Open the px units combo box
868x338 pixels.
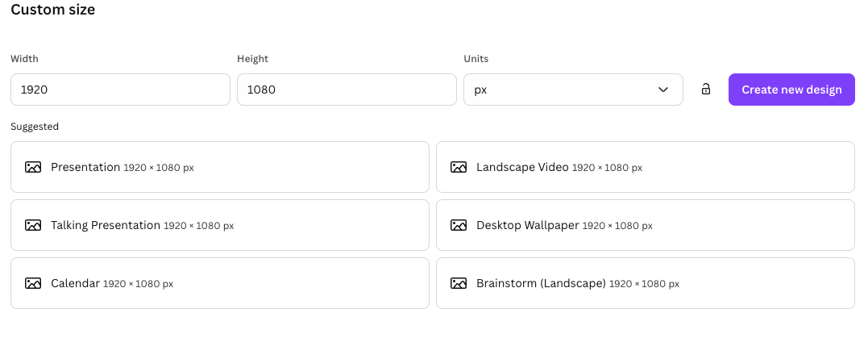(x=564, y=90)
